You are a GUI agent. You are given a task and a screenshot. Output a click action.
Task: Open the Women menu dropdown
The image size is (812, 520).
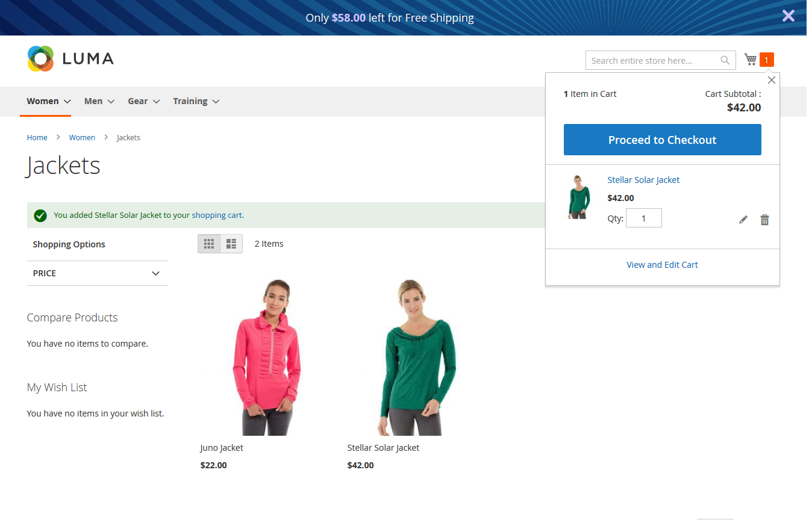pos(49,101)
